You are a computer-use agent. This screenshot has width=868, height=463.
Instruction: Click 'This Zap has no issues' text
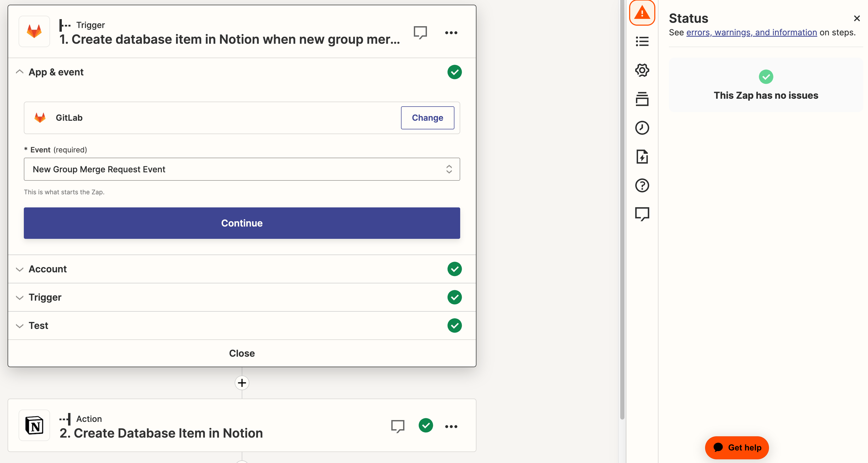tap(766, 95)
